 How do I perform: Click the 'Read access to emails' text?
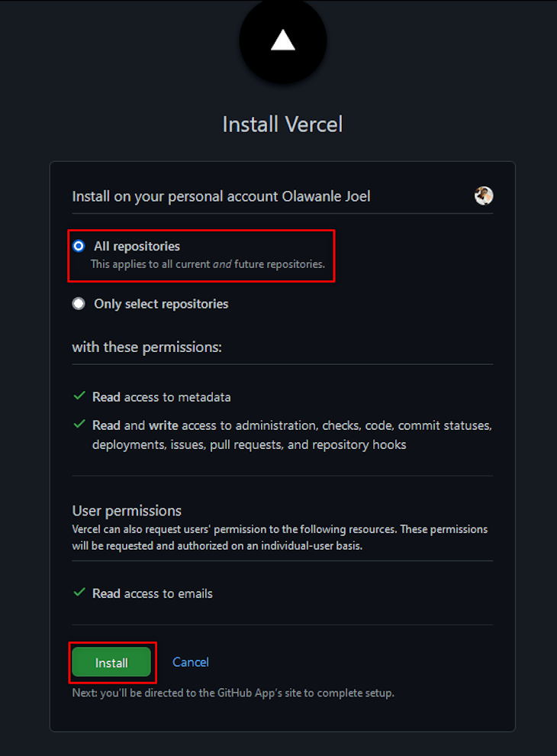click(153, 593)
